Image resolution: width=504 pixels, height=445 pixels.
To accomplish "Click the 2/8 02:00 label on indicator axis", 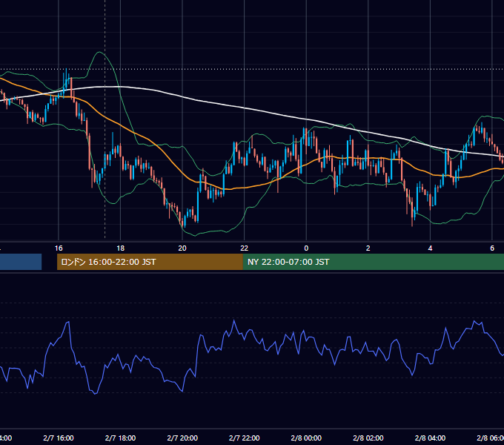I will click(368, 438).
